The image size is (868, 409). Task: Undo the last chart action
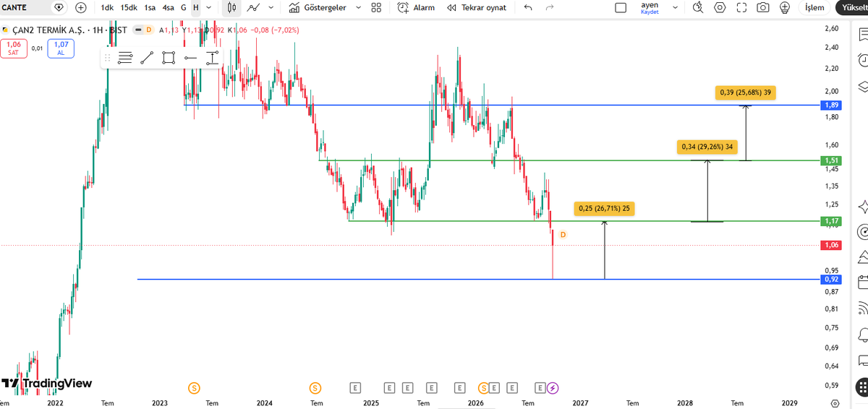point(528,7)
